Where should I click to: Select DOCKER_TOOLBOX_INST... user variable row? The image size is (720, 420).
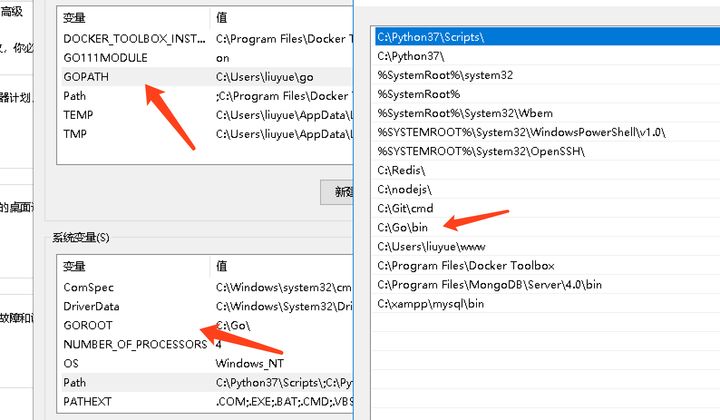tap(205, 39)
